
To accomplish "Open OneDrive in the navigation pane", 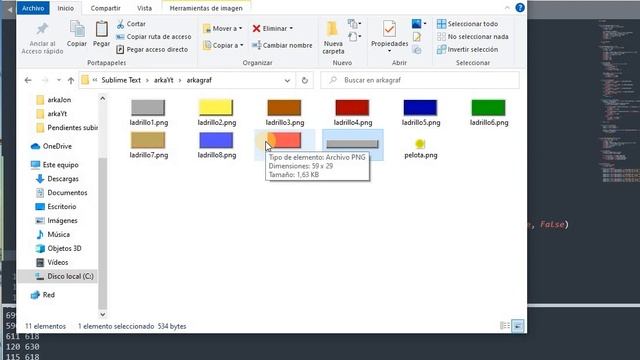I will [51, 146].
